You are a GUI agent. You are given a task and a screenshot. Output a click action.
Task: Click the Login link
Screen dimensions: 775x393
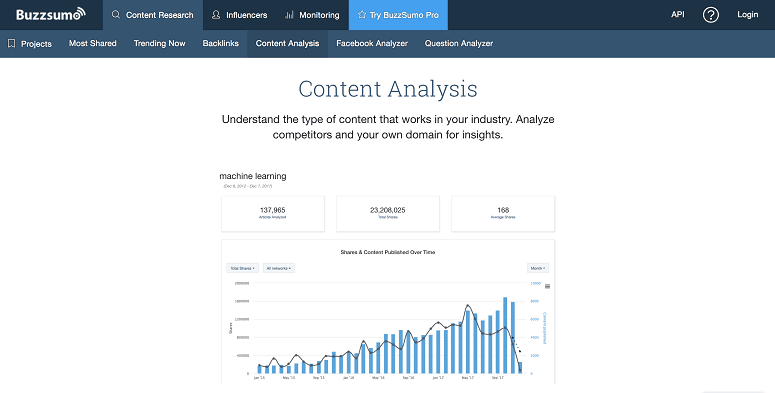tap(747, 14)
